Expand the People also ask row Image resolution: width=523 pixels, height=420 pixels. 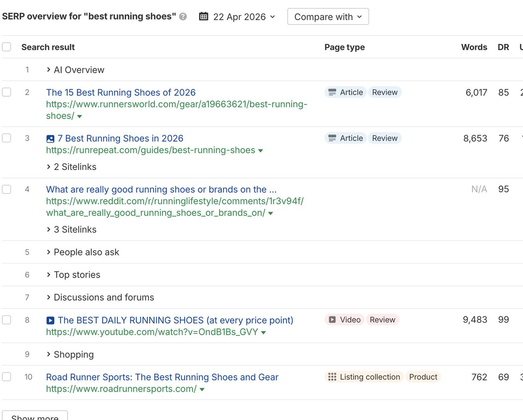[82, 252]
